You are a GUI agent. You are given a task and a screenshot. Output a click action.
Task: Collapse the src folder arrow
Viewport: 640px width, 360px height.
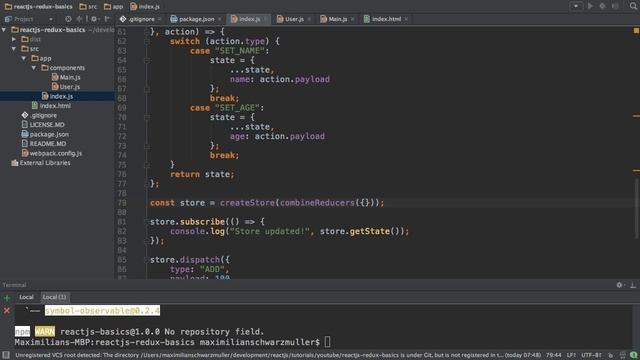[x=14, y=49]
